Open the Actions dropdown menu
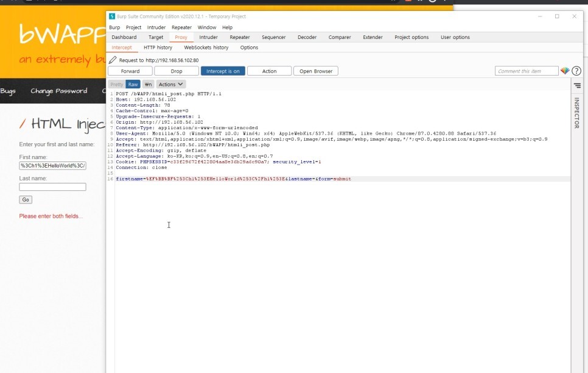Image resolution: width=588 pixels, height=373 pixels. [170, 85]
